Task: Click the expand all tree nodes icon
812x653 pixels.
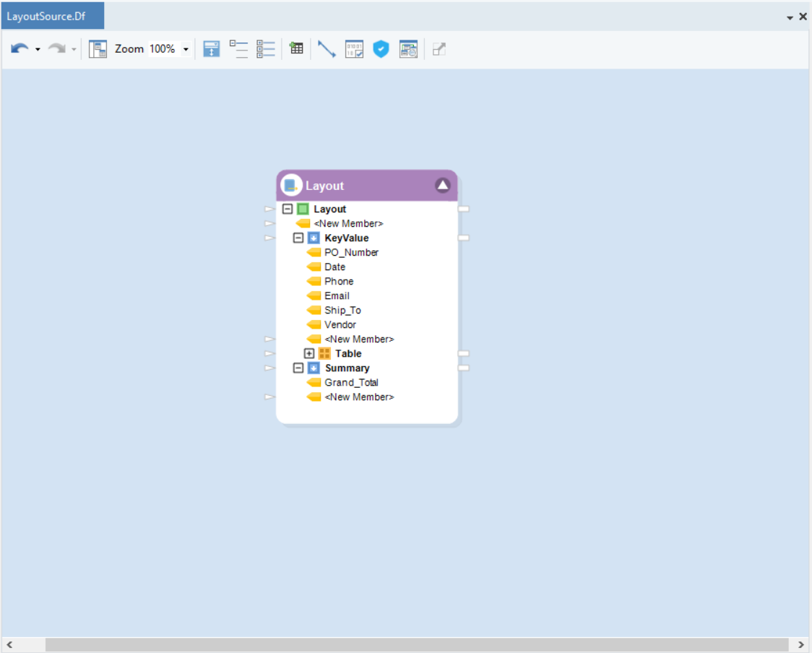Action: [x=266, y=49]
